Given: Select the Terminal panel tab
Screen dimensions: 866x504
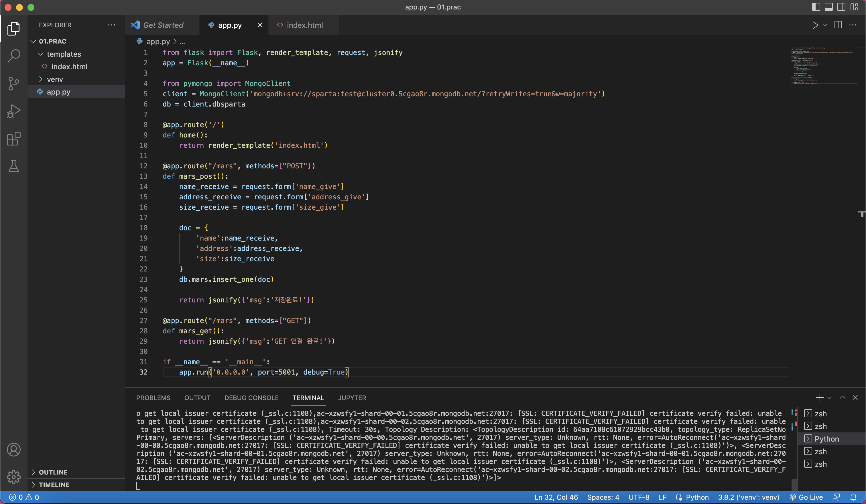Looking at the screenshot, I should click(308, 398).
